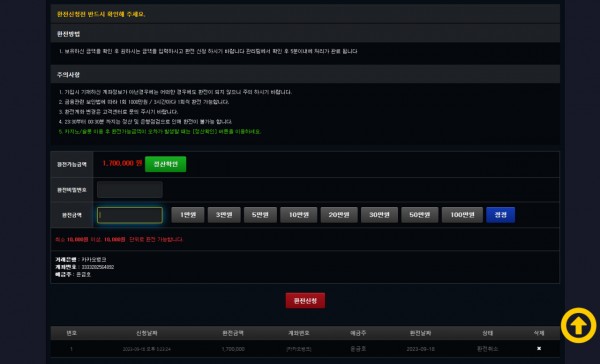This screenshot has width=600, height=364.
Task: Delete history row 1 with the X icon
Action: 539,349
